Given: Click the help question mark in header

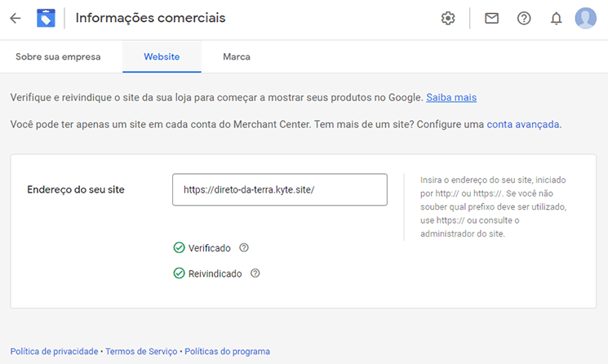Looking at the screenshot, I should (524, 18).
